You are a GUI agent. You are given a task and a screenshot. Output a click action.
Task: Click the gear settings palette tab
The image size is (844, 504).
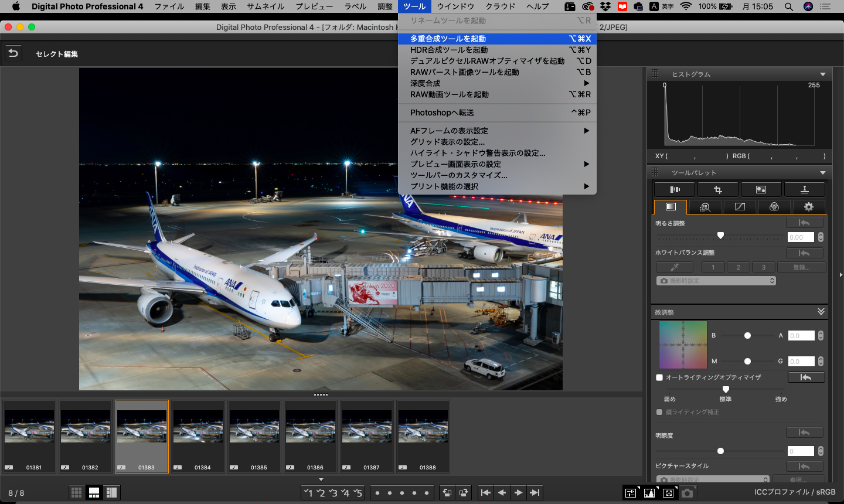pyautogui.click(x=808, y=207)
